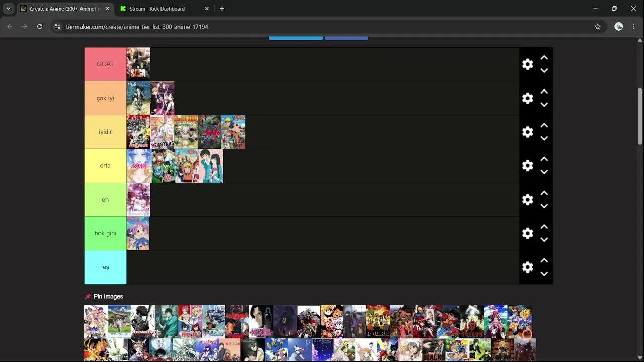Close the Create a Anime tab
This screenshot has height=362, width=644.
(107, 9)
